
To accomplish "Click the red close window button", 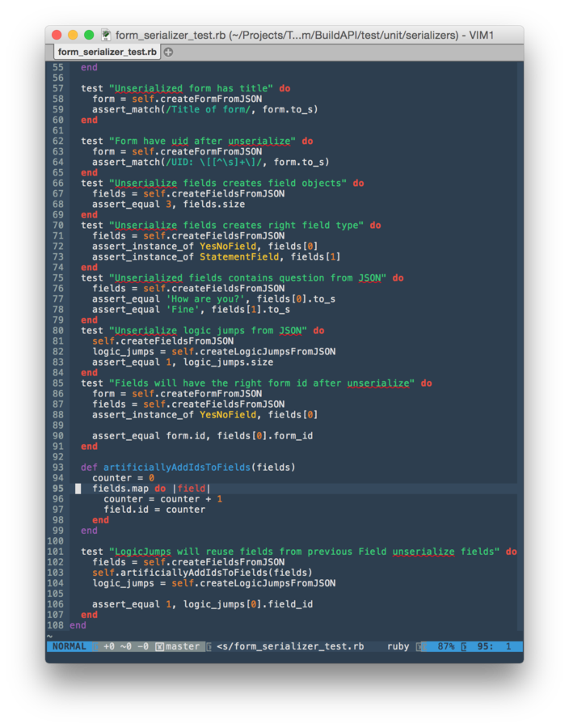I will [x=57, y=35].
